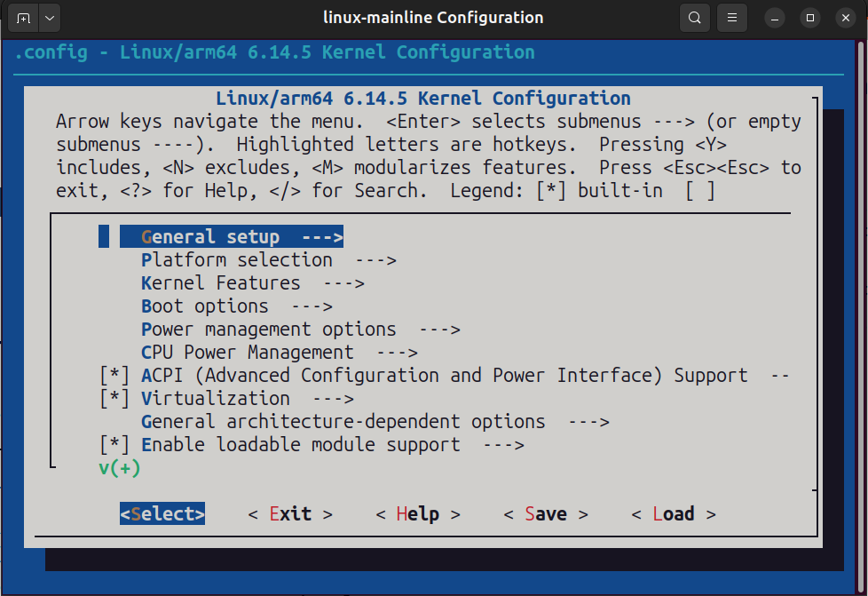868x596 pixels.
Task: Click the Exit button
Action: click(290, 514)
